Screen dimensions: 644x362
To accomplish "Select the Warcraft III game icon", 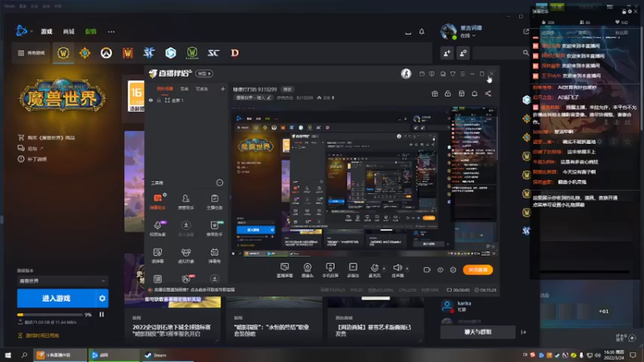I will (x=128, y=53).
